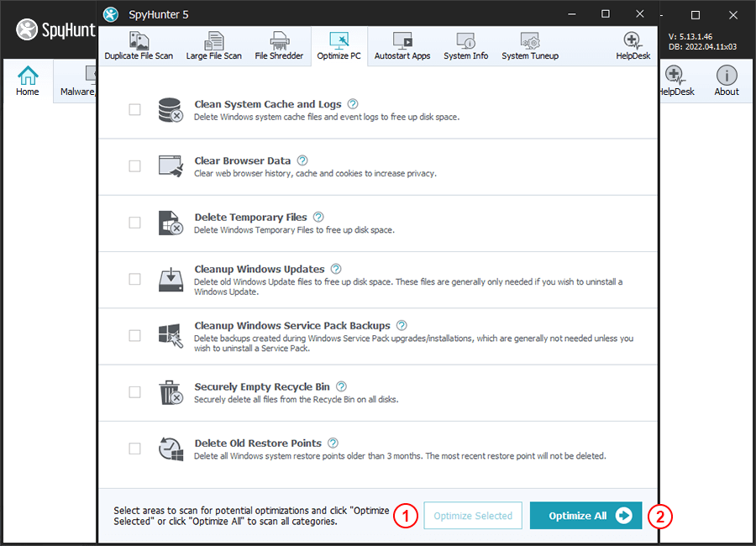Tick the Delete Temporary Files checkbox
The height and width of the screenshot is (546, 756).
point(134,223)
